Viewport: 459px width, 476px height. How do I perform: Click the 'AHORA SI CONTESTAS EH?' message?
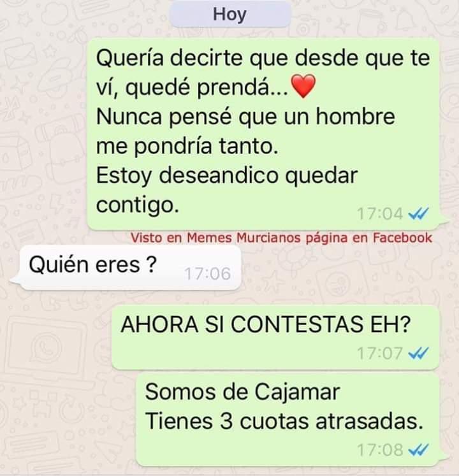[x=275, y=338]
